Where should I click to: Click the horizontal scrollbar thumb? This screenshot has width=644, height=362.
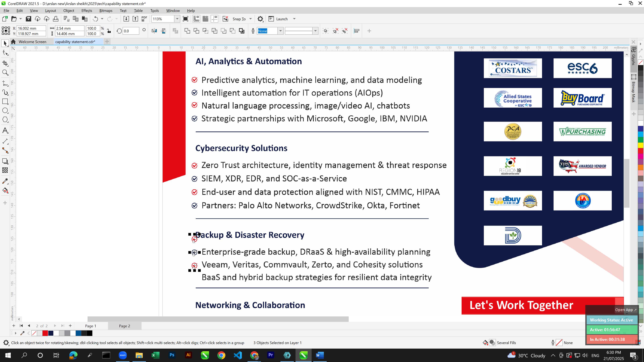(x=218, y=319)
